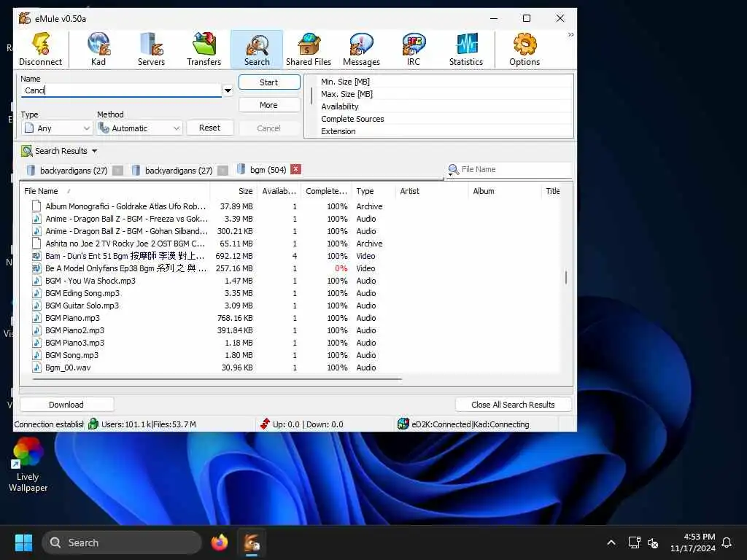Close the bgm (504) tab with red X
This screenshot has height=560, width=747.
(296, 169)
